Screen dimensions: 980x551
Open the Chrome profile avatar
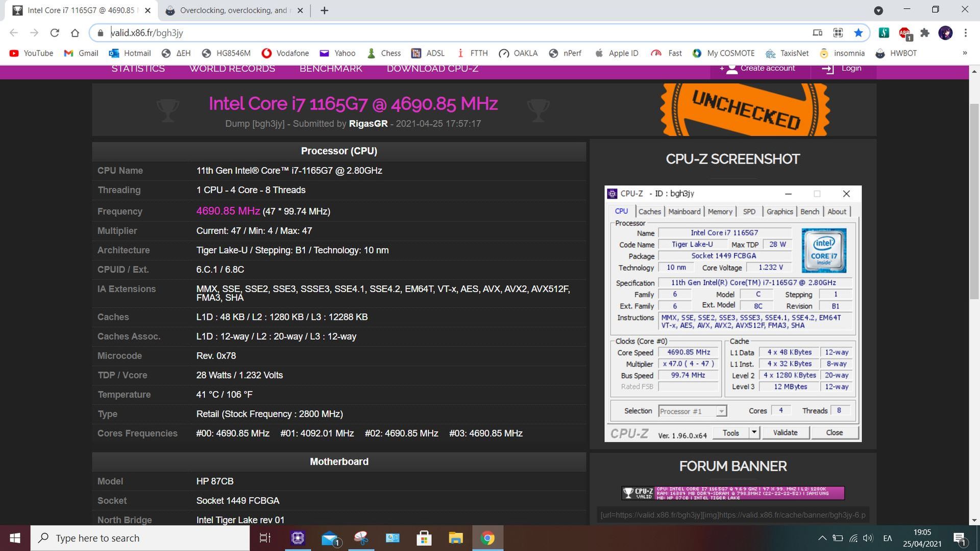pyautogui.click(x=945, y=33)
